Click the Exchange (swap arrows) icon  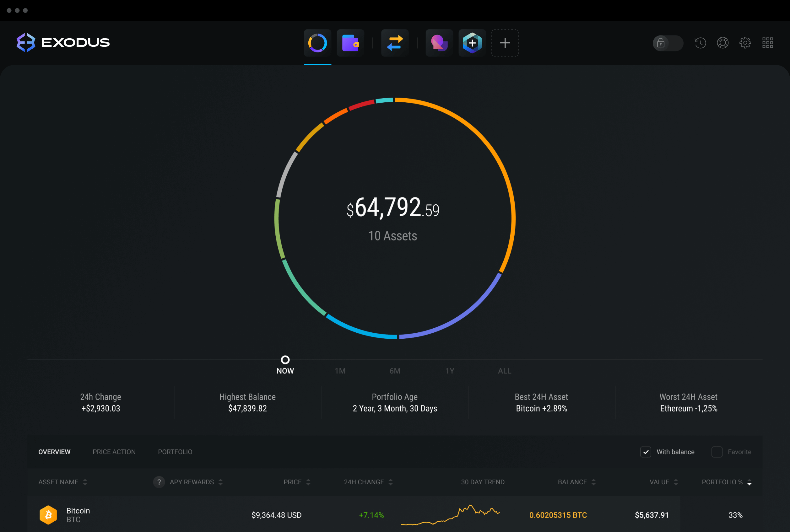point(395,41)
